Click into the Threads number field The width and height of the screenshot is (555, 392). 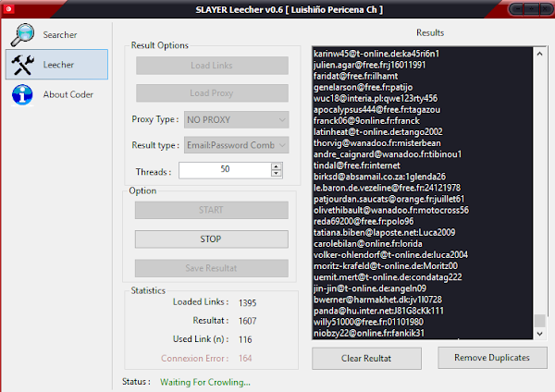[x=225, y=170]
